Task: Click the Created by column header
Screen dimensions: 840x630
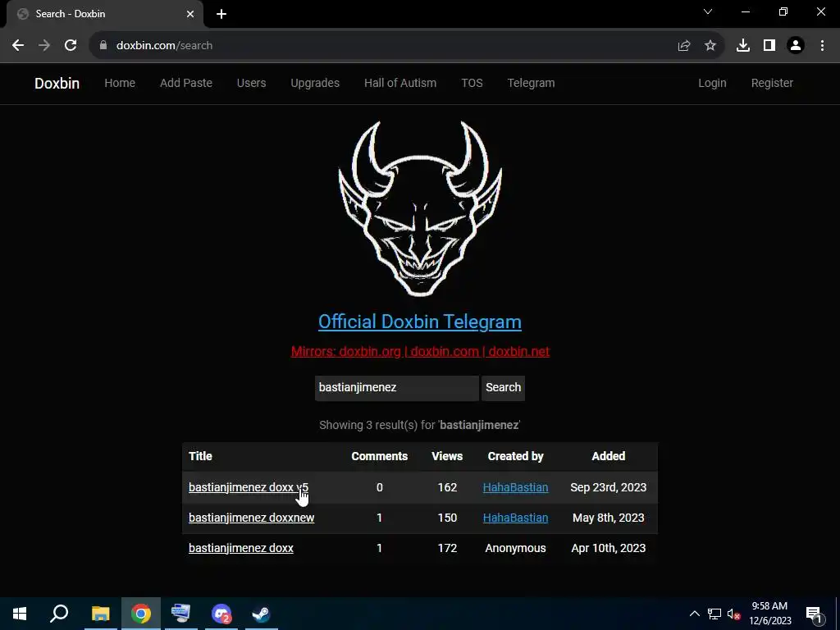Action: [515, 456]
